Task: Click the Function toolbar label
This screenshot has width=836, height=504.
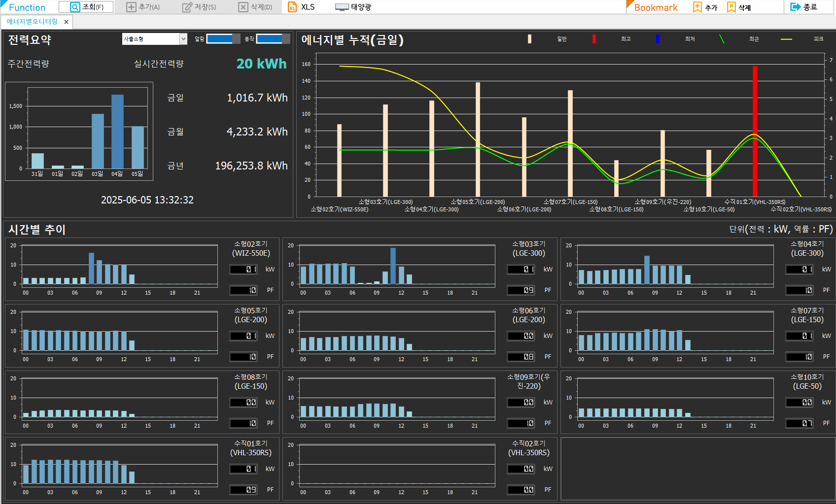Action: tap(27, 7)
